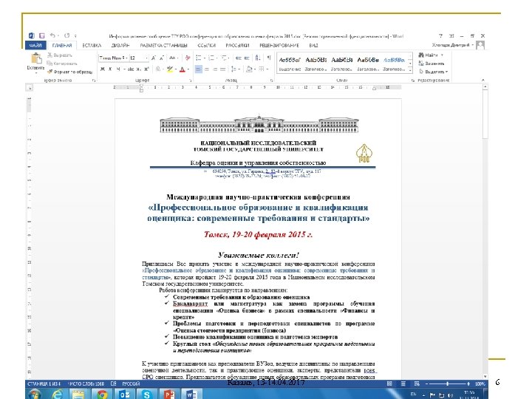
Task: Toggle subscript (x₂) formatting
Action: coord(139,69)
